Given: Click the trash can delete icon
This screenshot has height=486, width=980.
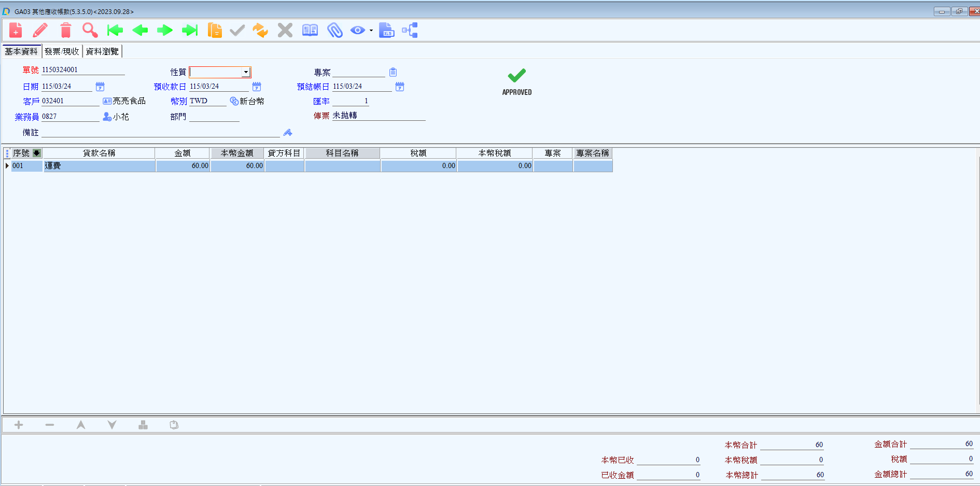Looking at the screenshot, I should 65,31.
